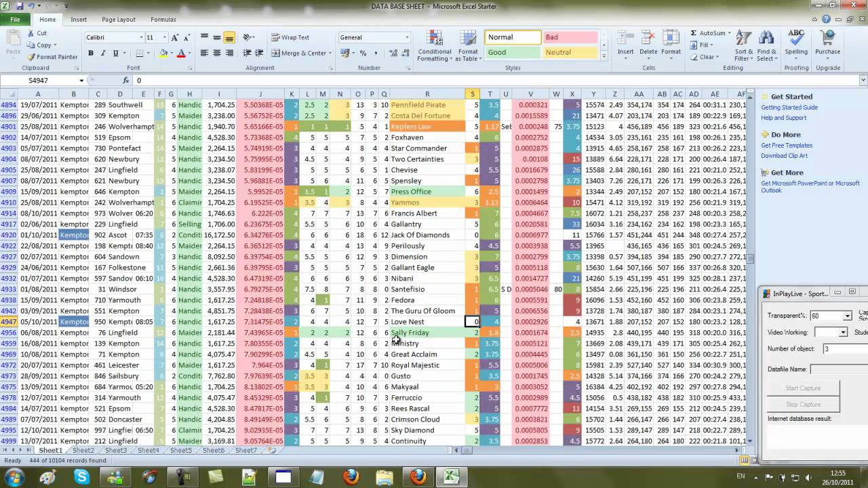The image size is (868, 488).
Task: Click the Format Painter brush icon
Action: click(x=31, y=57)
